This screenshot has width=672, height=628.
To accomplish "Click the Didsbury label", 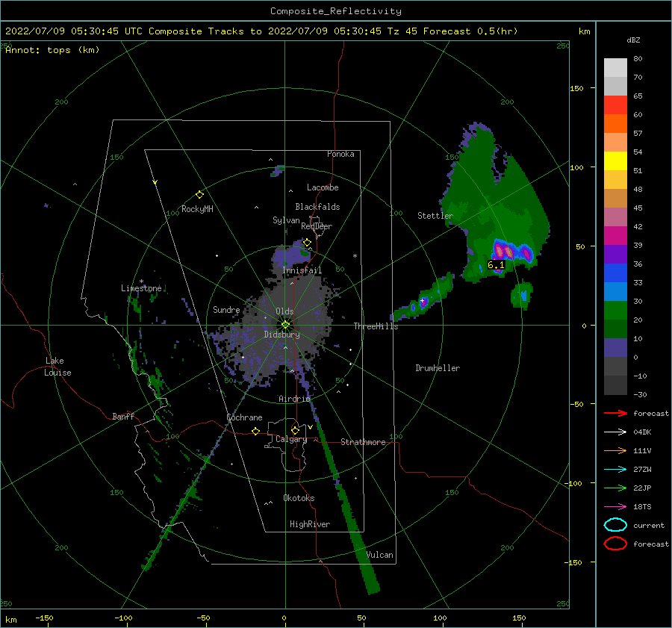I will tap(281, 335).
